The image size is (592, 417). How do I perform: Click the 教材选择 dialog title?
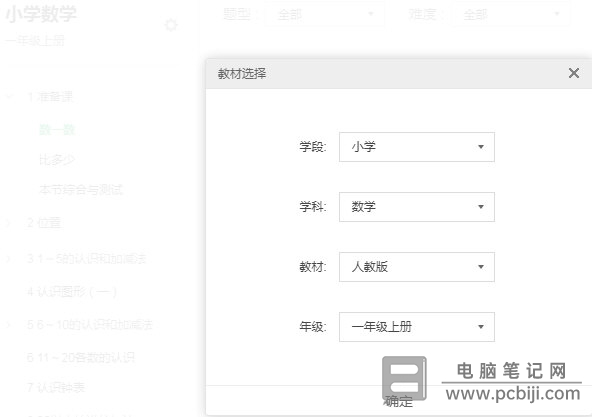click(242, 74)
